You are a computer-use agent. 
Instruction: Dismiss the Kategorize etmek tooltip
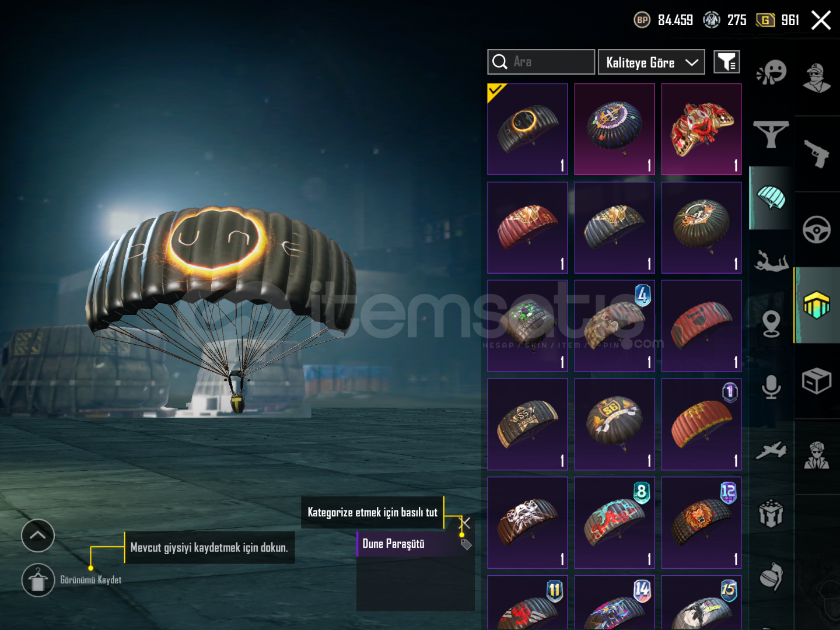coord(465,523)
